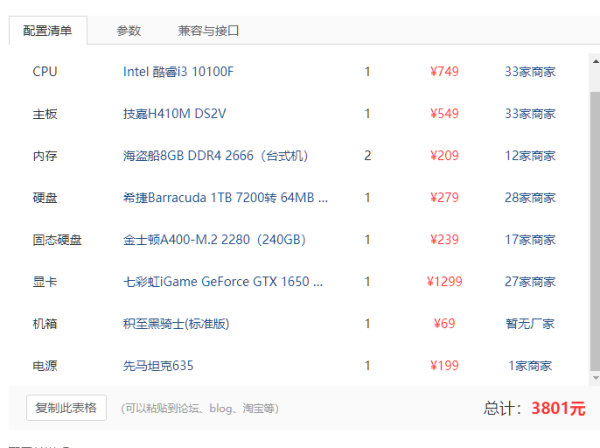Click the vertical scrollbar thumb
This screenshot has height=448, width=600.
click(595, 231)
